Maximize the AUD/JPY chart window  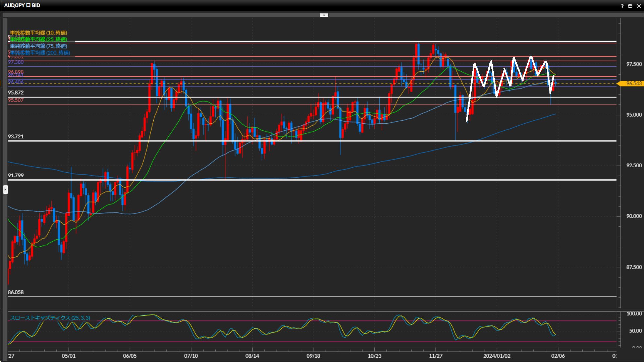pyautogui.click(x=630, y=6)
